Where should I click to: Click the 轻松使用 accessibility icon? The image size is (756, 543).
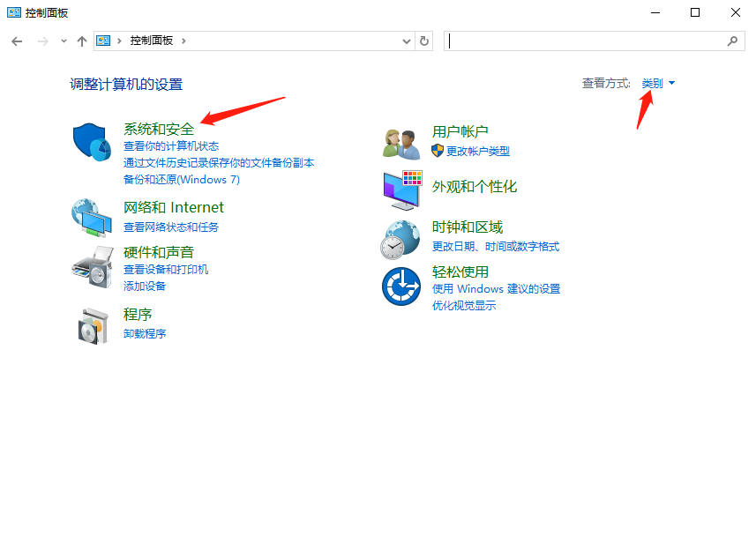click(401, 286)
